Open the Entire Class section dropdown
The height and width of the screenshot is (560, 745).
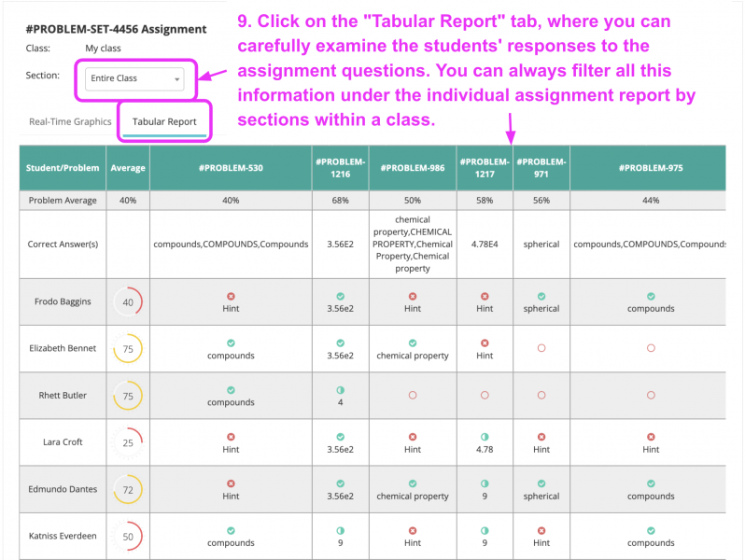click(x=134, y=79)
